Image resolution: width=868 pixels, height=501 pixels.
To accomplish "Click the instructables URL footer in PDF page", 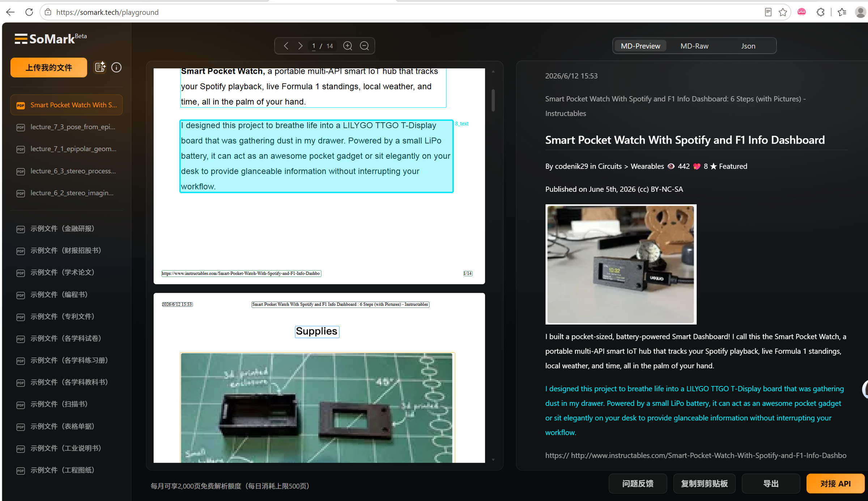I will pyautogui.click(x=241, y=273).
